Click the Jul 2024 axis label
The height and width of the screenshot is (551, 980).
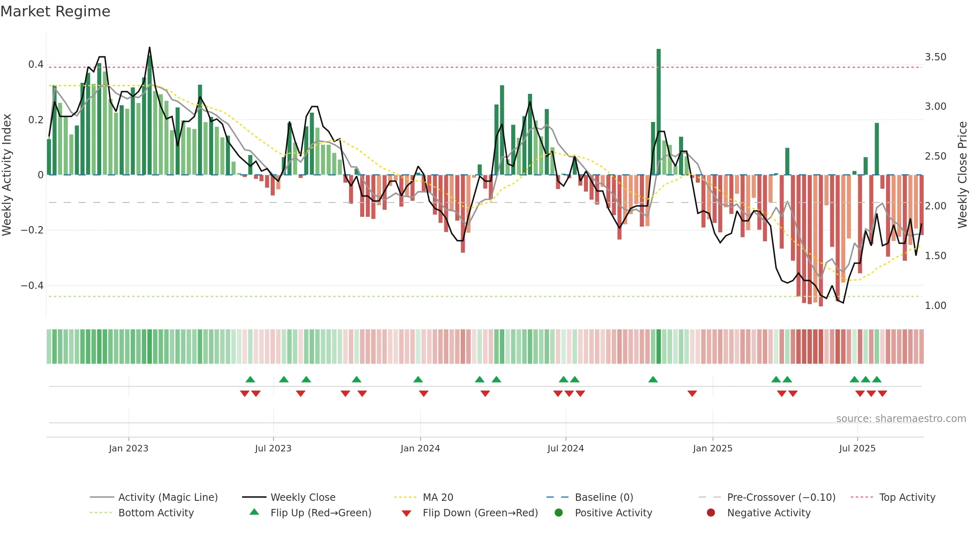pos(566,448)
